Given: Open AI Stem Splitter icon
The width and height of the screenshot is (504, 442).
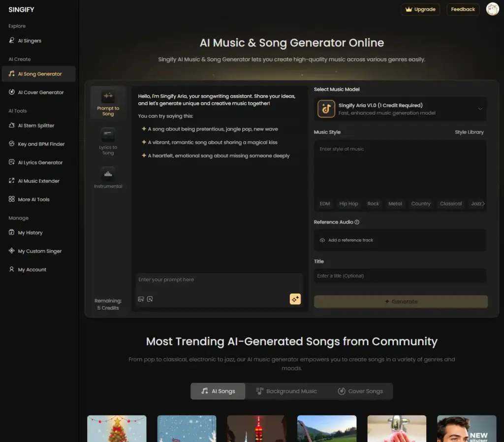Looking at the screenshot, I should pos(12,126).
